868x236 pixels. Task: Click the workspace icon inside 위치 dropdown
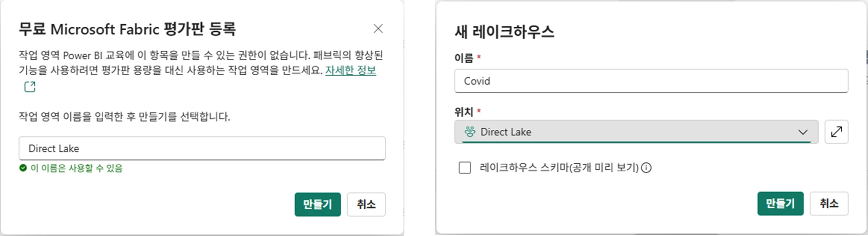click(470, 132)
